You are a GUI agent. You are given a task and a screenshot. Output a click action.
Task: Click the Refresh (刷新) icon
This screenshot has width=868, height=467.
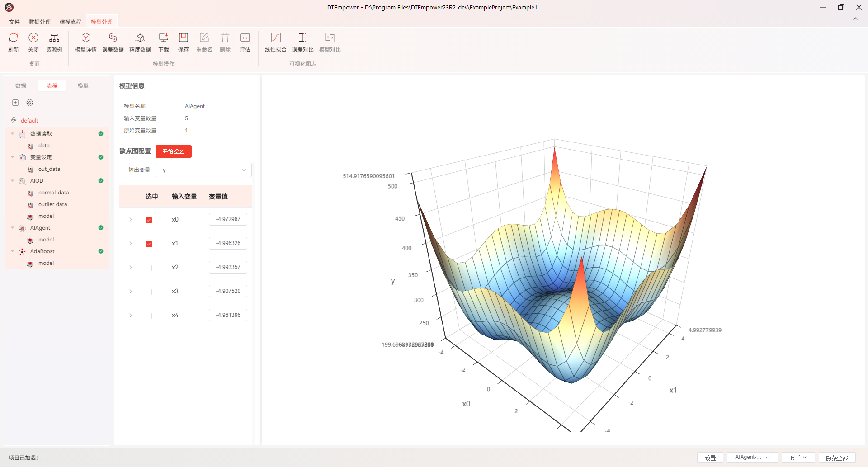pyautogui.click(x=14, y=38)
